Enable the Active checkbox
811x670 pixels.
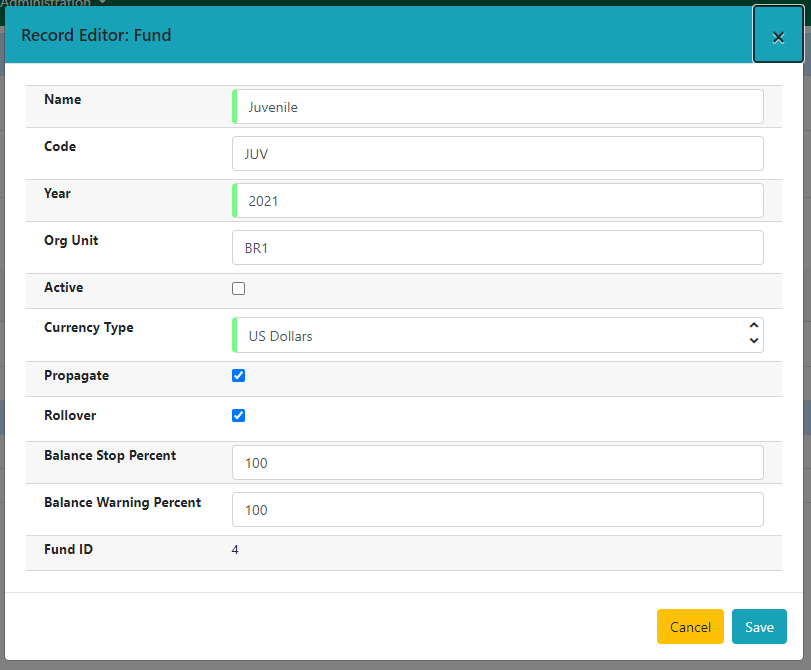[238, 289]
